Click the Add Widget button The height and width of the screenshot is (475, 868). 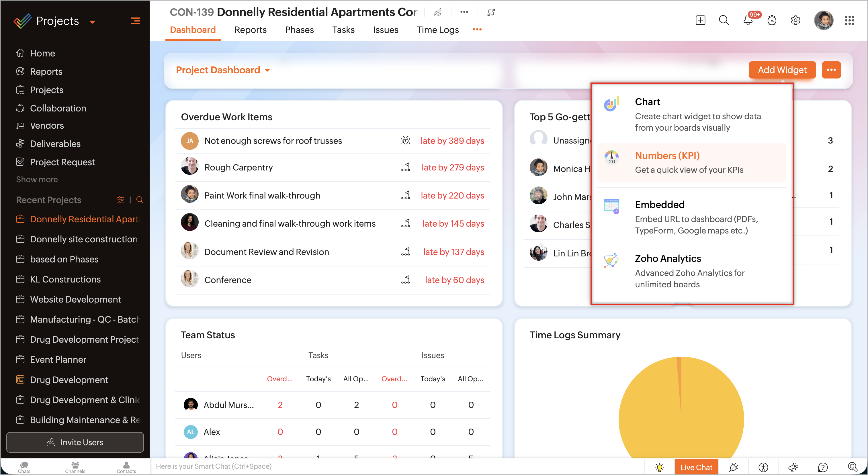782,70
